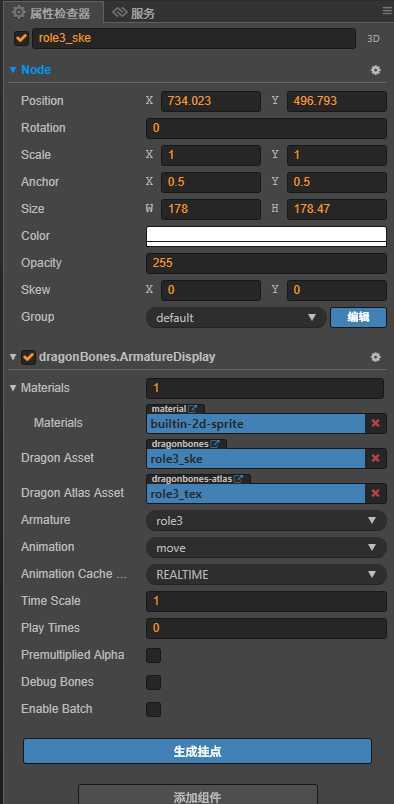
Task: Disable the dragonBones.ArmatureDisplay component checkbox
Action: (28, 357)
